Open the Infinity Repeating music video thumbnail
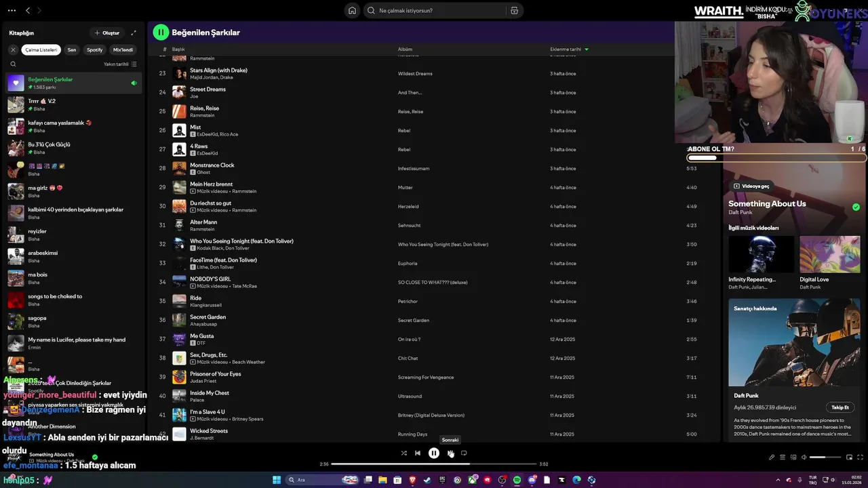 coord(761,254)
